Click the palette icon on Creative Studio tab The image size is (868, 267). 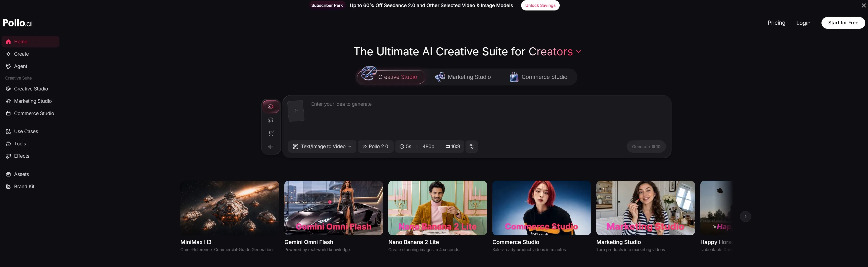(368, 73)
